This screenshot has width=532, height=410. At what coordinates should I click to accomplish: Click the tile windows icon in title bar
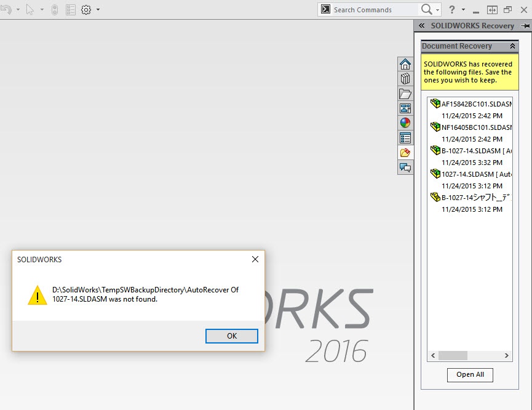(492, 10)
